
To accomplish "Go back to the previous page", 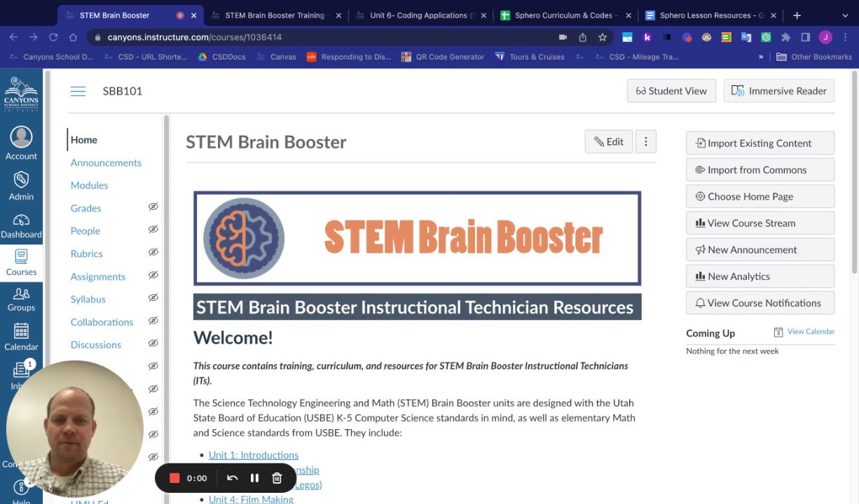I will tap(14, 37).
